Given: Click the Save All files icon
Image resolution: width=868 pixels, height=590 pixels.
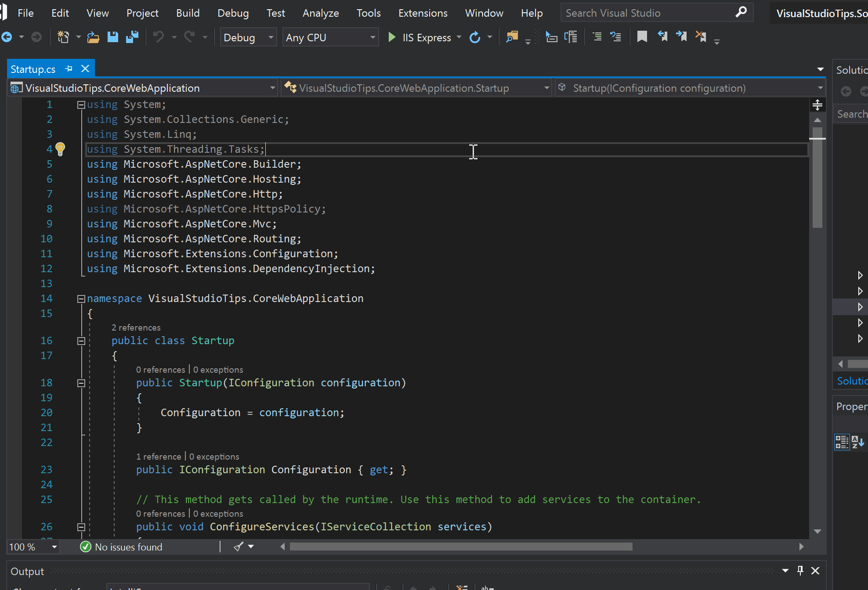Looking at the screenshot, I should point(131,37).
